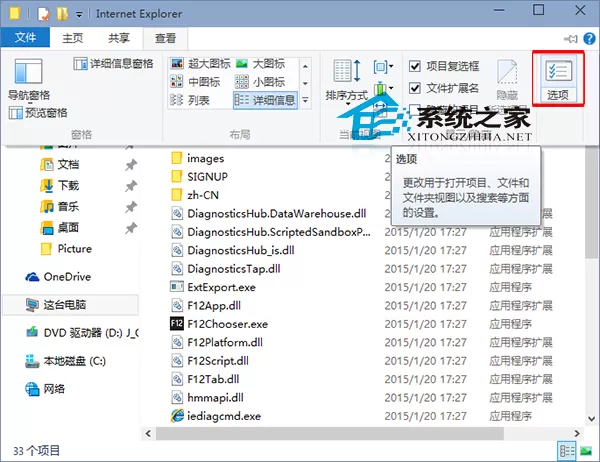
Task: Click vertical scrollbar down arrow
Action: tap(592, 419)
